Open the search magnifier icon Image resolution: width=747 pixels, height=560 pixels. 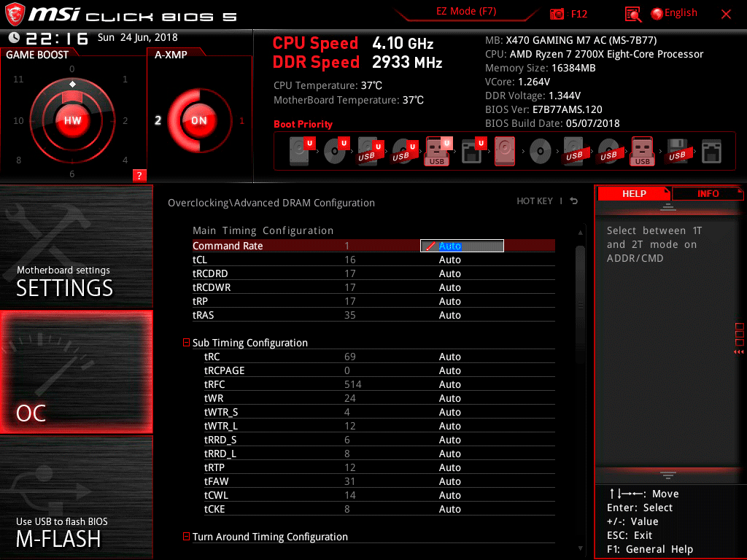632,15
